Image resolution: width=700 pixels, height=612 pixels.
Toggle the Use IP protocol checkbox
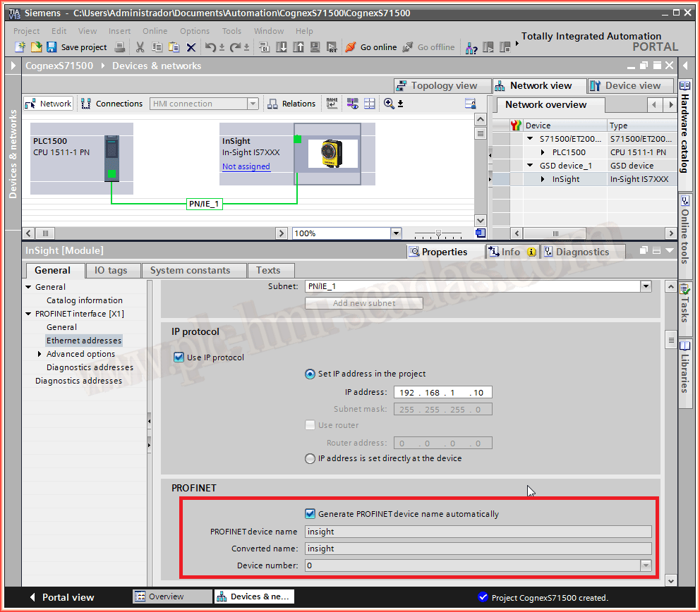point(179,357)
